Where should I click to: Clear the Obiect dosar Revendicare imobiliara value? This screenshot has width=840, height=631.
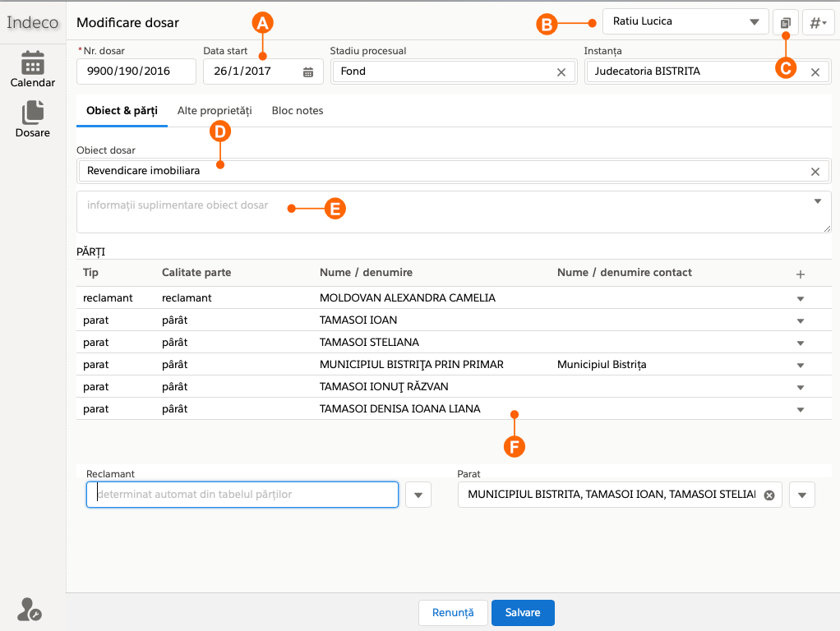815,172
